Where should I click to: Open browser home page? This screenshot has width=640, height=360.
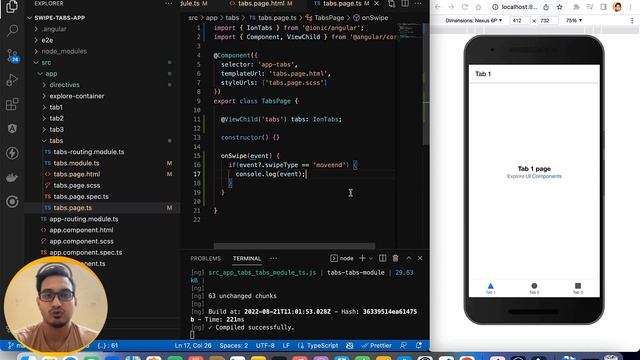click(478, 7)
